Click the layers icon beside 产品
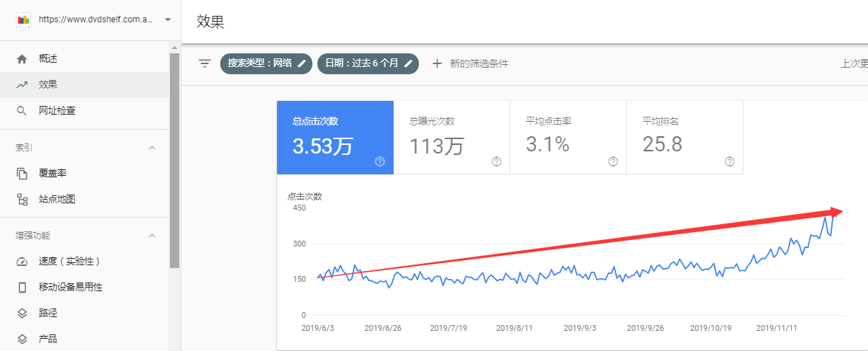Screen dimensions: 868x351 (x=22, y=339)
